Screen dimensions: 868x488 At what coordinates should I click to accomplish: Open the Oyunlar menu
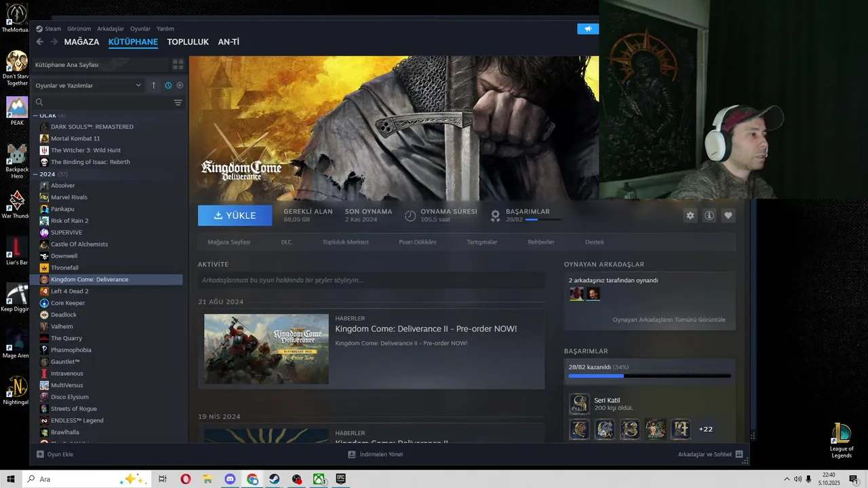tap(140, 28)
